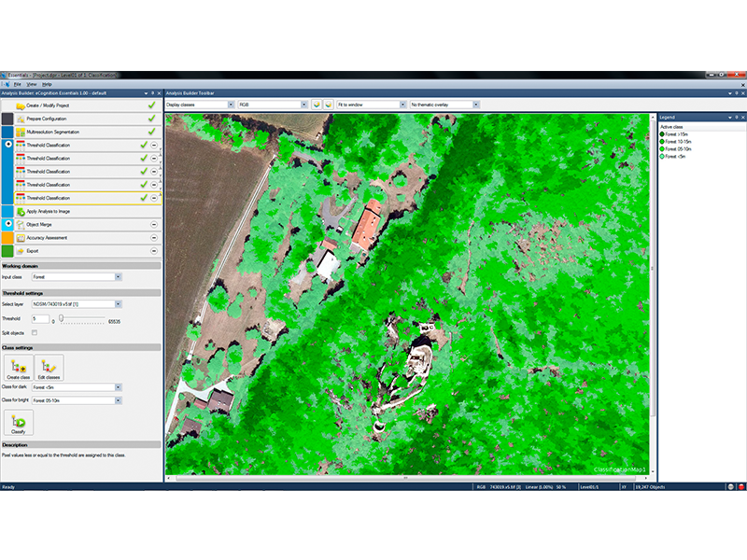Click the Create / Modify Project folder icon

point(20,105)
